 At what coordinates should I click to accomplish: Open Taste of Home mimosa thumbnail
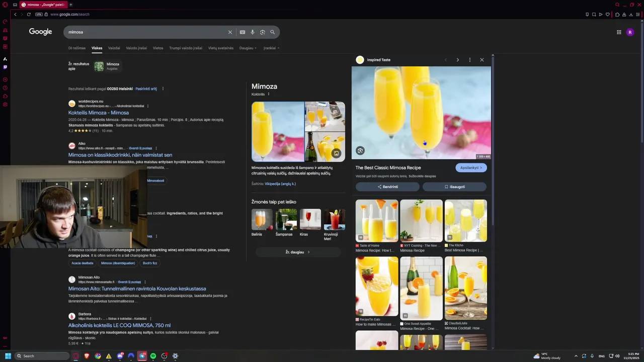[377, 221]
